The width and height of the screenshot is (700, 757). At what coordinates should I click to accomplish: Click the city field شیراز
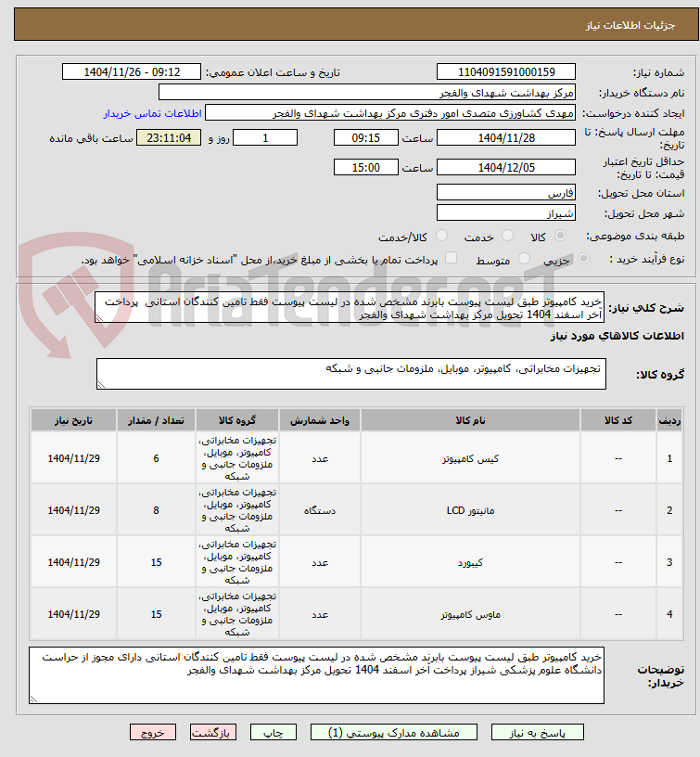click(506, 213)
